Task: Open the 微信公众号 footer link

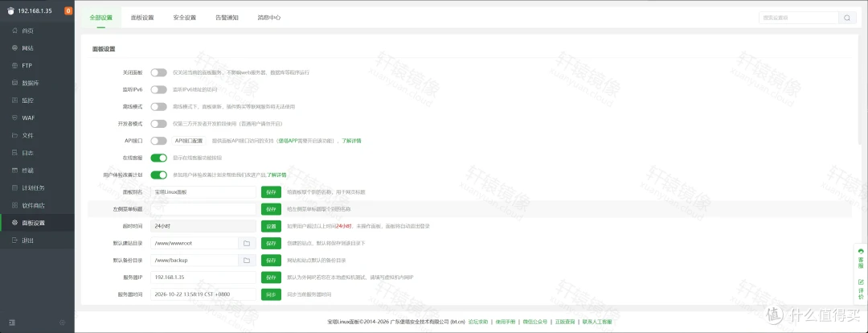Action: point(534,322)
